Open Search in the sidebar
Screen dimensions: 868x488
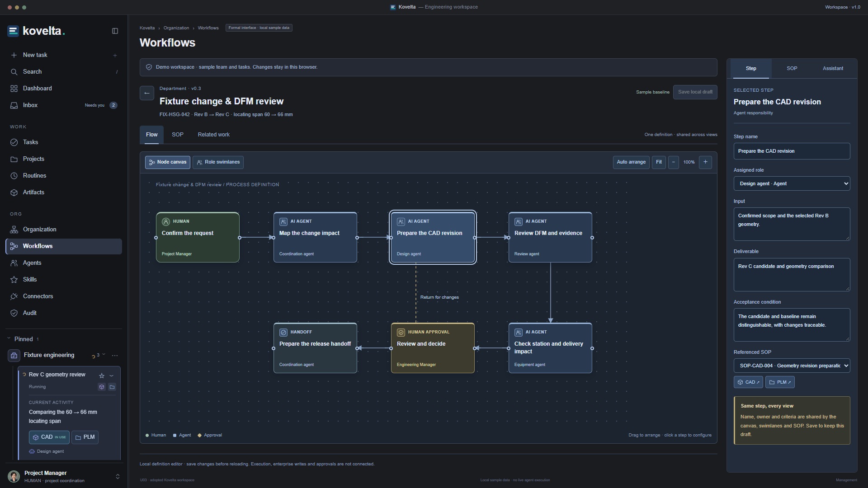[64, 72]
